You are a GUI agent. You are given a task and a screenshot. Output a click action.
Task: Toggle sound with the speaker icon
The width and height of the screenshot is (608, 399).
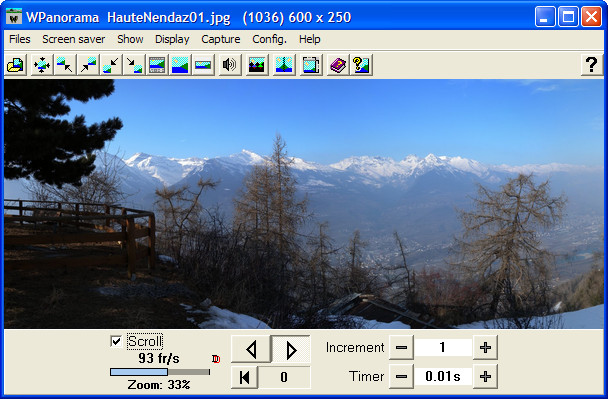click(229, 65)
